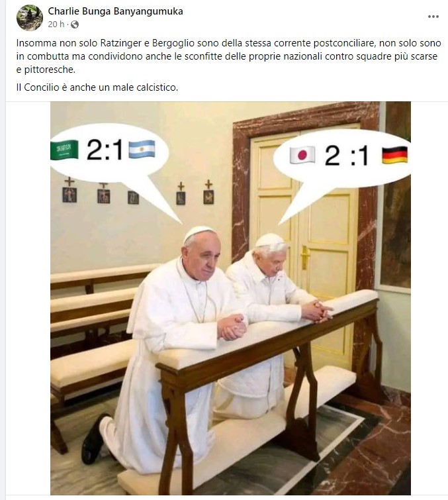
Task: Click the rightmost cross plaque near door
Action: click(208, 192)
